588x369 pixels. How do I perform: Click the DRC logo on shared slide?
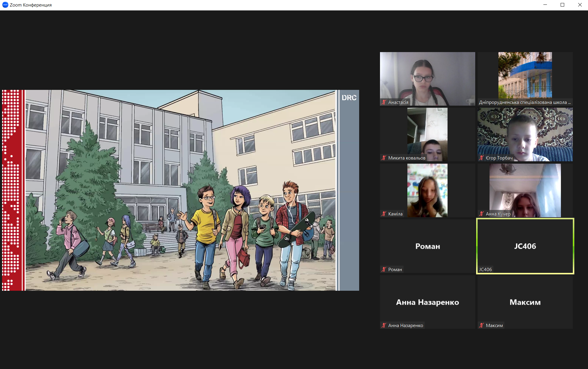[349, 98]
